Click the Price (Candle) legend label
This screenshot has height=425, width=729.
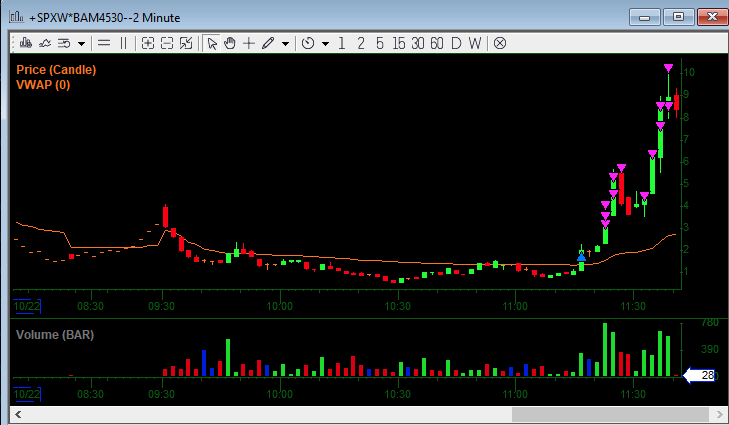(56, 70)
